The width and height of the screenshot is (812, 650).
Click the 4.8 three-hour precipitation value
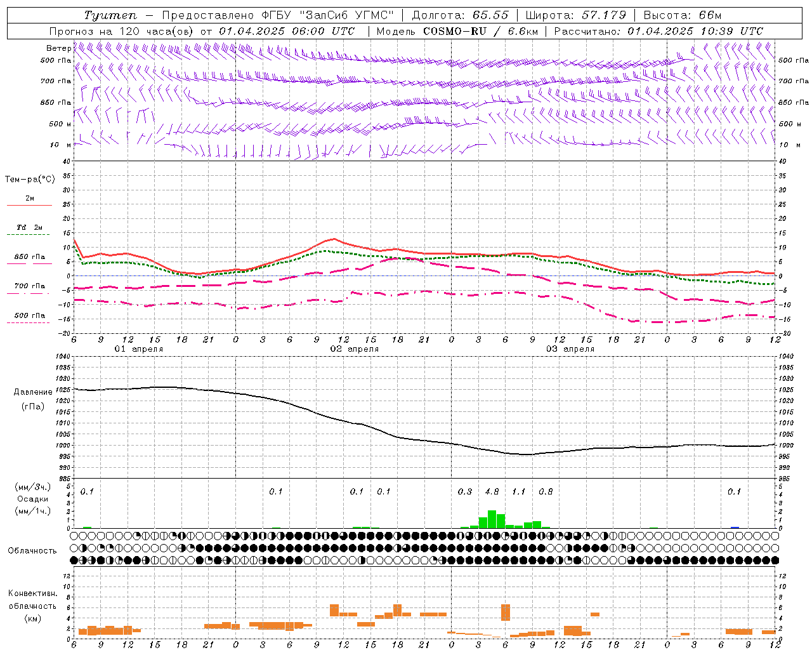point(492,491)
